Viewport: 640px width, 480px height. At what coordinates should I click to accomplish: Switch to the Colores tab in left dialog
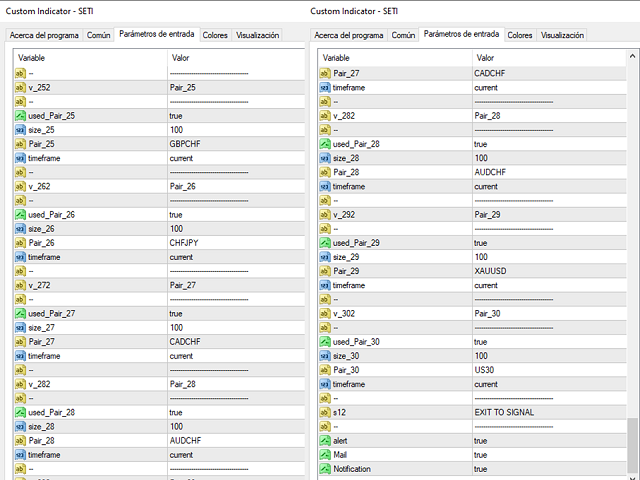tap(215, 35)
